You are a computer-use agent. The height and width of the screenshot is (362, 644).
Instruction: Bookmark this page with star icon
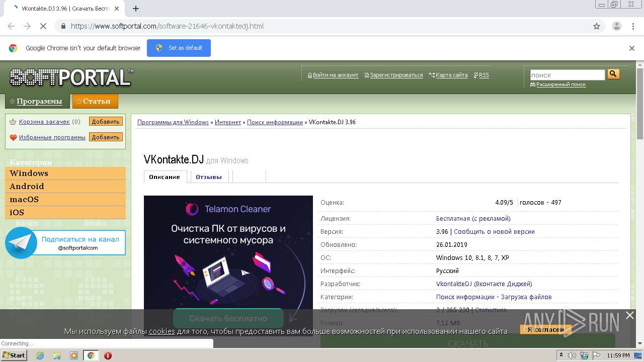(597, 26)
